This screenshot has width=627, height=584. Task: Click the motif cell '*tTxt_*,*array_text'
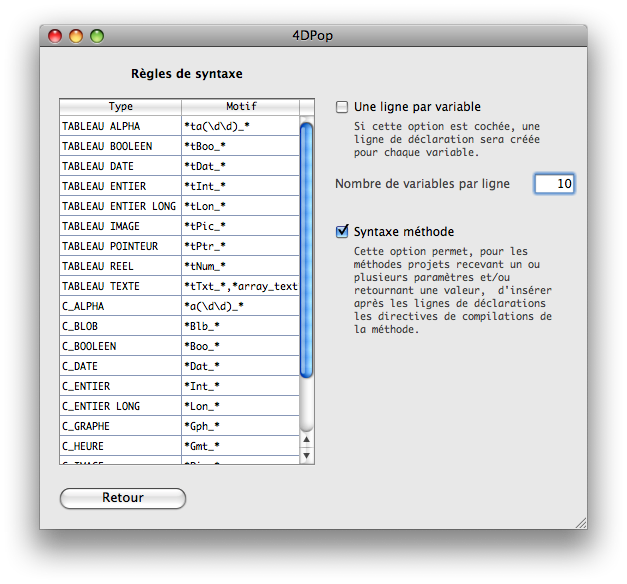coord(240,286)
